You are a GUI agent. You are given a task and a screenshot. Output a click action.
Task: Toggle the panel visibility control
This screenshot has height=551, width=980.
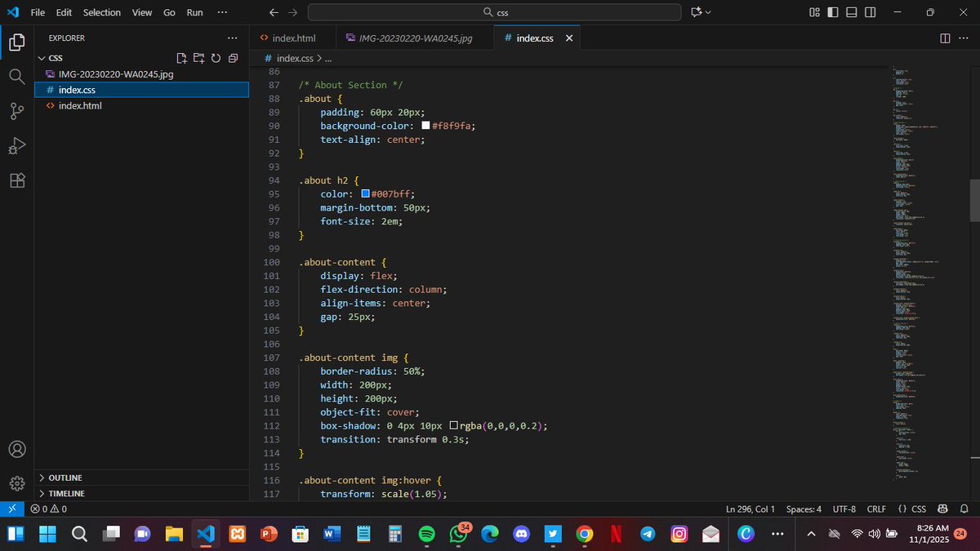click(849, 12)
